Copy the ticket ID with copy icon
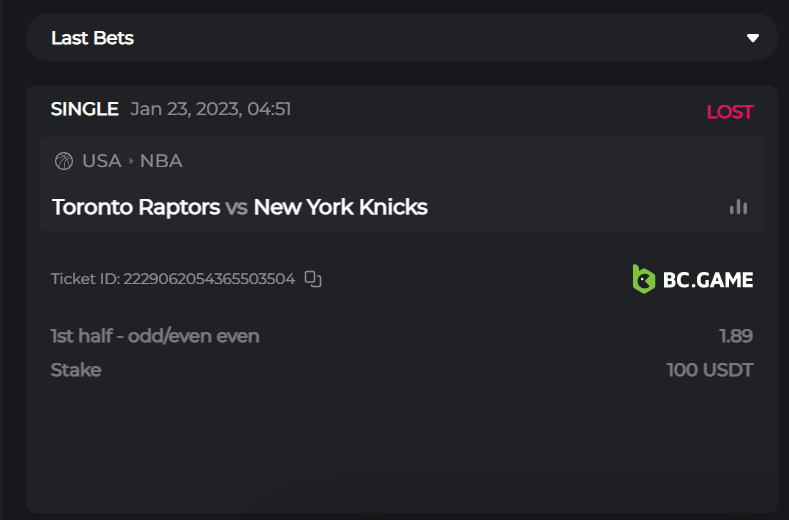 tap(313, 279)
